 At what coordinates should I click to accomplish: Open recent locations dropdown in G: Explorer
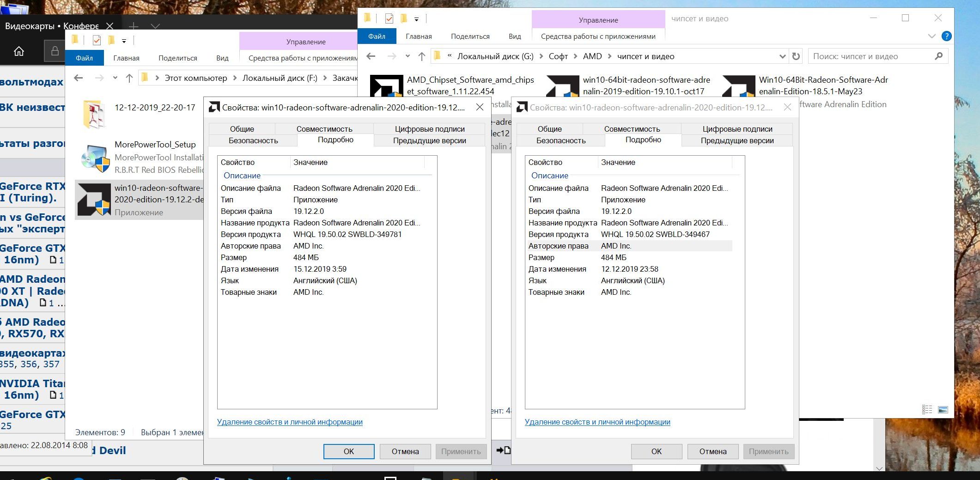point(407,56)
